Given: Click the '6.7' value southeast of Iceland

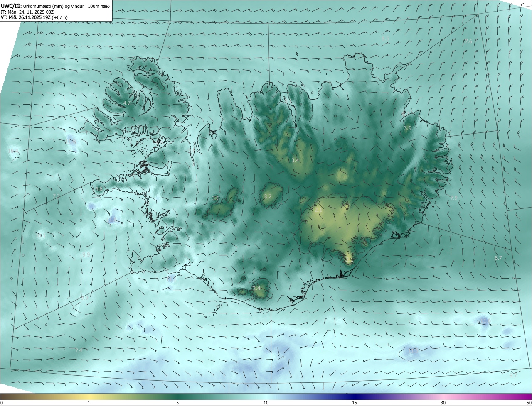Looking at the screenshot, I should [498, 258].
